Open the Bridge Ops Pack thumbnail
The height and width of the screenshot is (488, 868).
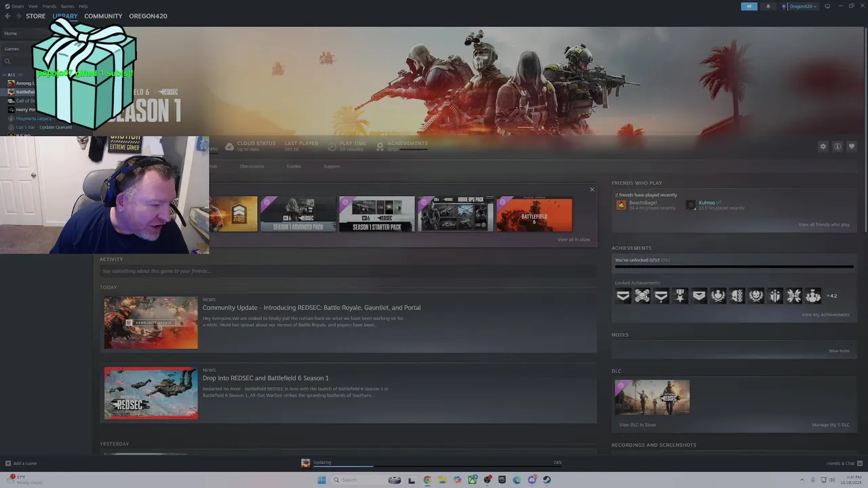(x=456, y=214)
